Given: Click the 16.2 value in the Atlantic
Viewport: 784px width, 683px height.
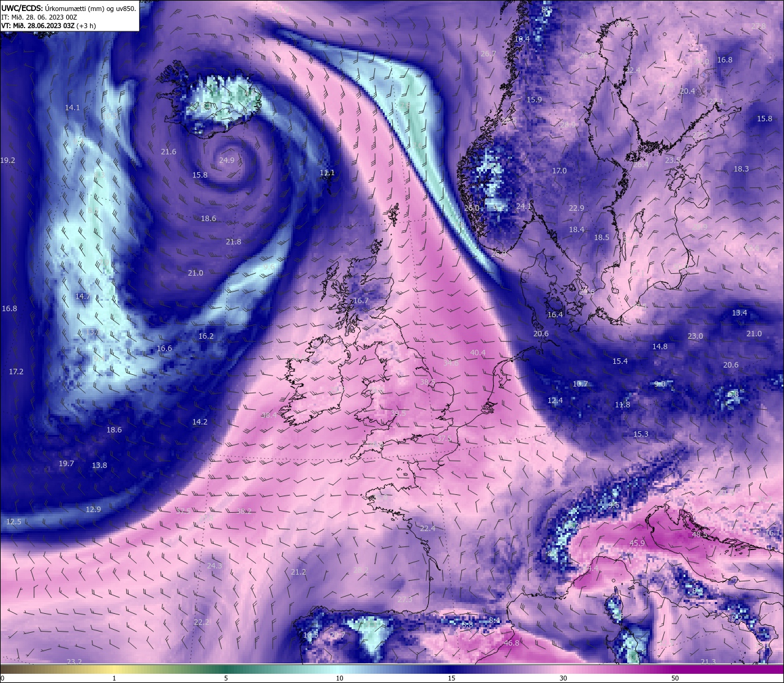Looking at the screenshot, I should (206, 336).
